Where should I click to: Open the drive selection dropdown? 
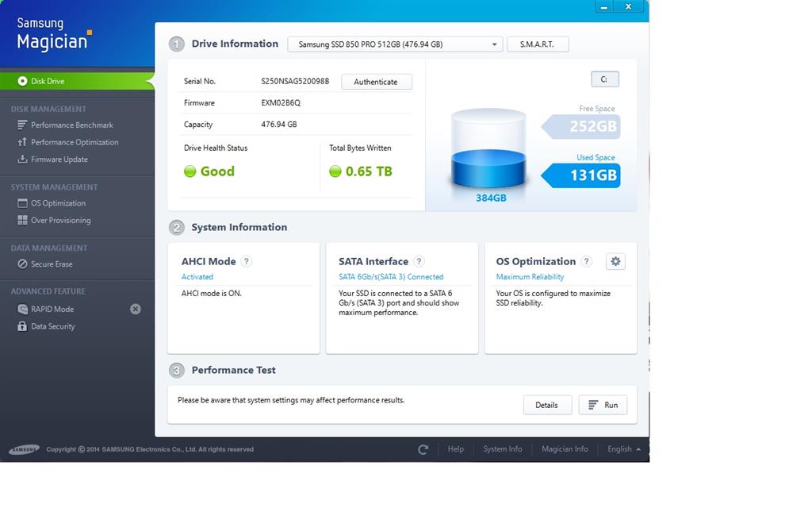click(395, 44)
